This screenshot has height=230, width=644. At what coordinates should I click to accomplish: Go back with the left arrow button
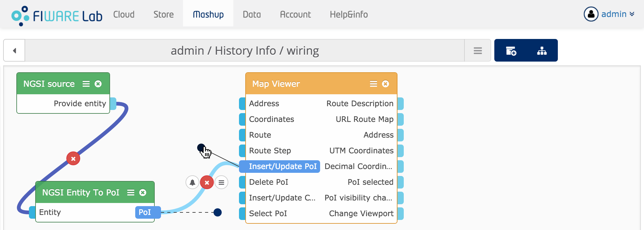tap(14, 50)
